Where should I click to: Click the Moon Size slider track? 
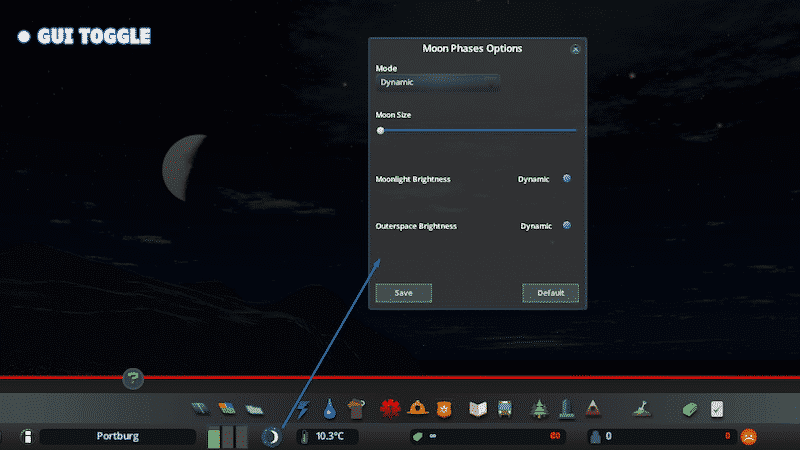[x=476, y=130]
